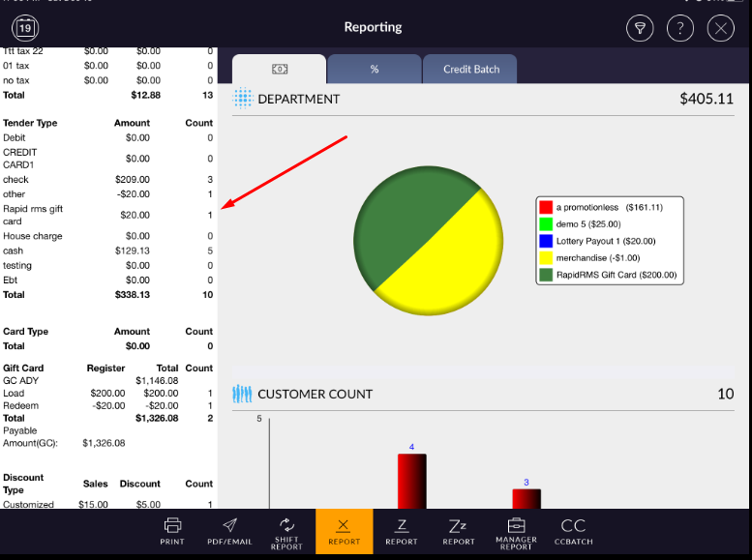Send report via PDF/Email icon
Viewport: 752px width, 560px height.
[229, 531]
